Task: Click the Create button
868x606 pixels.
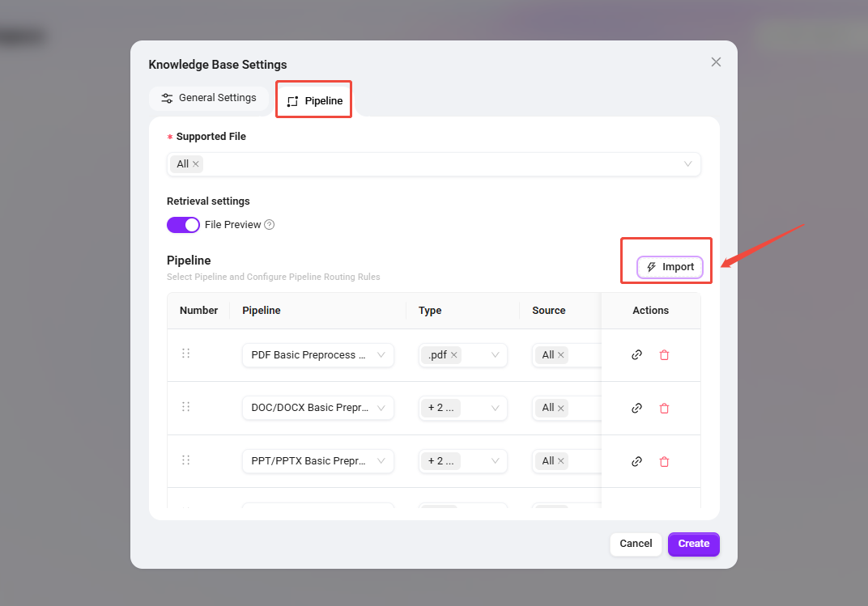Action: (694, 544)
